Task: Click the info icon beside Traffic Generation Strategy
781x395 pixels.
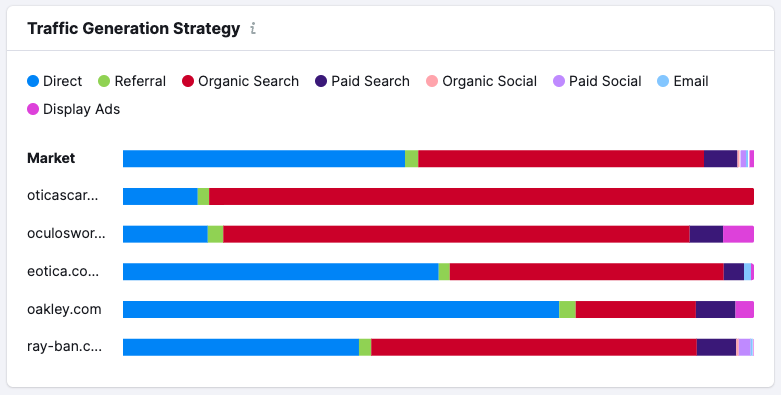Action: [x=253, y=29]
